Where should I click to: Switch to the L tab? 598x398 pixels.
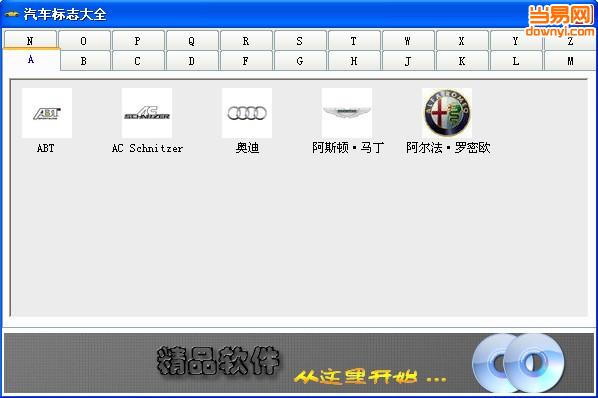click(516, 61)
